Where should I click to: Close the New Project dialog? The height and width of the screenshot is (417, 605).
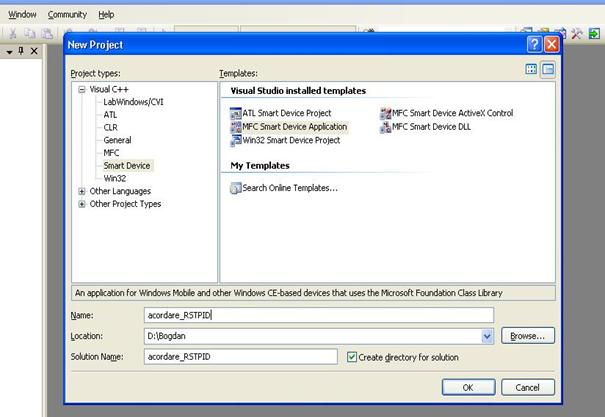552,44
